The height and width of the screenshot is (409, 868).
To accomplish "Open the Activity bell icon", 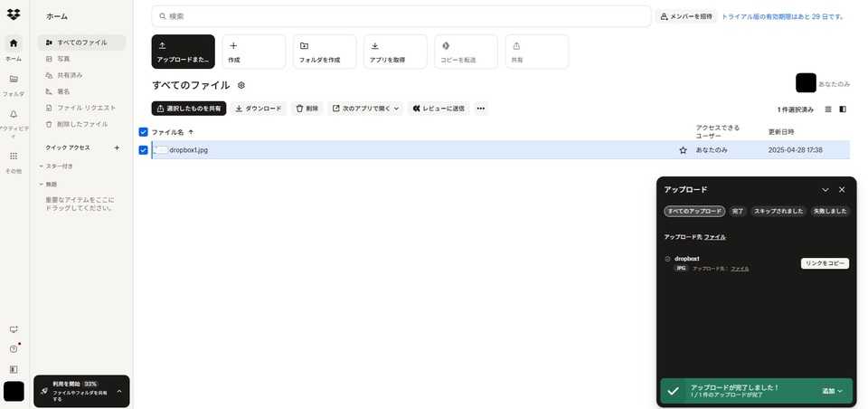I will pyautogui.click(x=14, y=115).
